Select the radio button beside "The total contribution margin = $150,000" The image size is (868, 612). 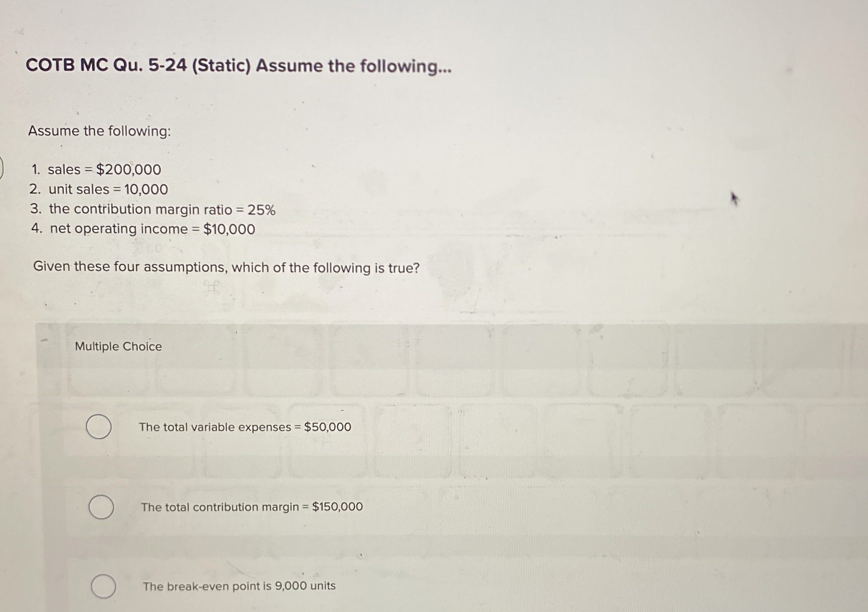(x=101, y=507)
